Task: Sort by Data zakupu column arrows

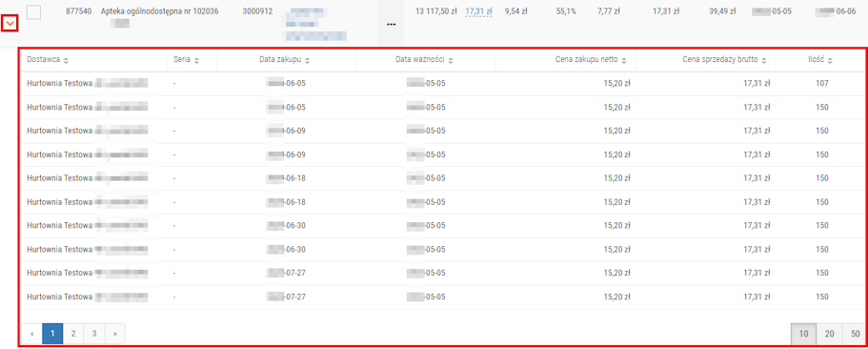Action: click(x=307, y=60)
